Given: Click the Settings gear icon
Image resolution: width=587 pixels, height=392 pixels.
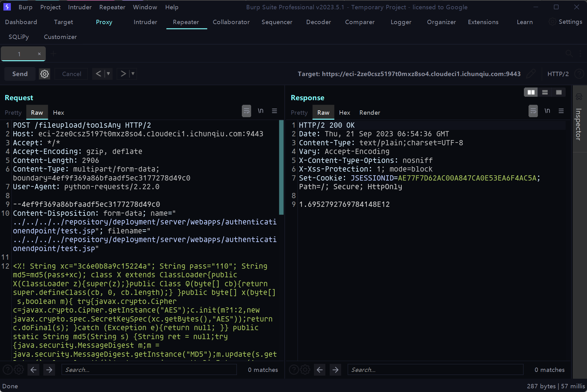Looking at the screenshot, I should tap(552, 22).
